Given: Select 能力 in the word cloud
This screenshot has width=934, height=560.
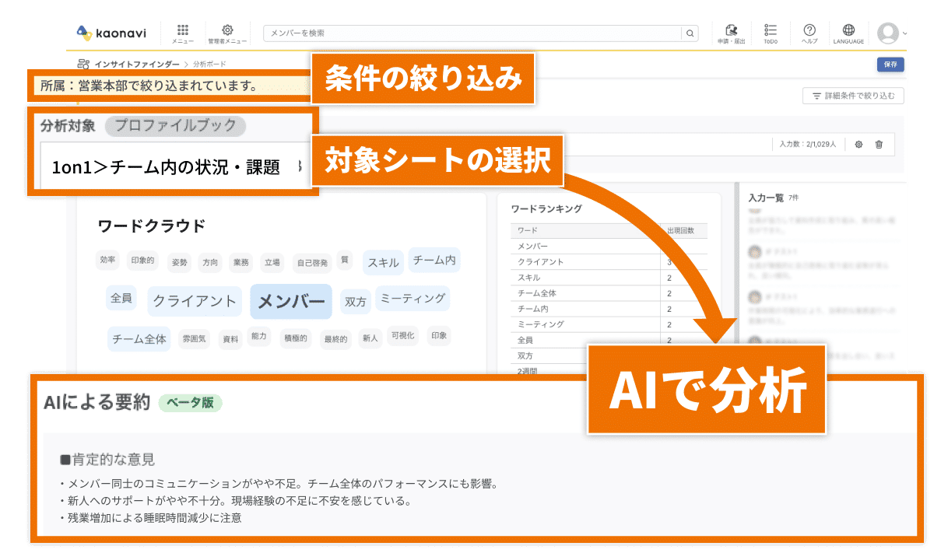Looking at the screenshot, I should tap(259, 336).
